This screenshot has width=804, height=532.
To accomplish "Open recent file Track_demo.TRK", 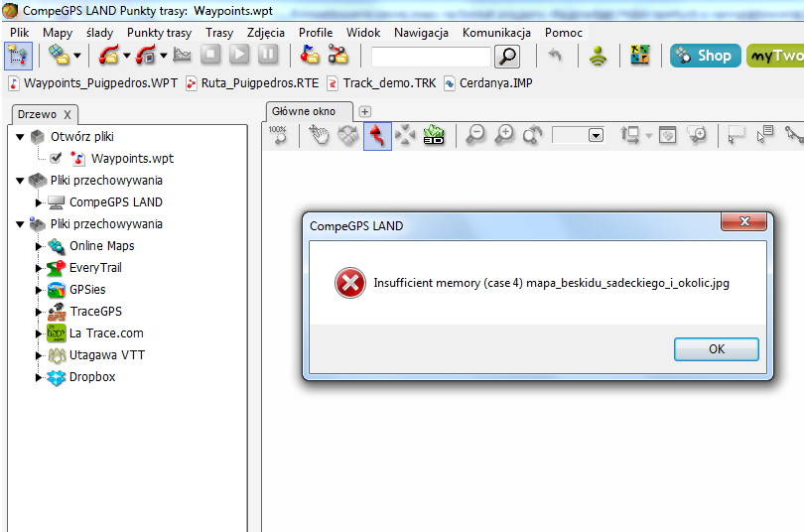I will click(x=381, y=83).
